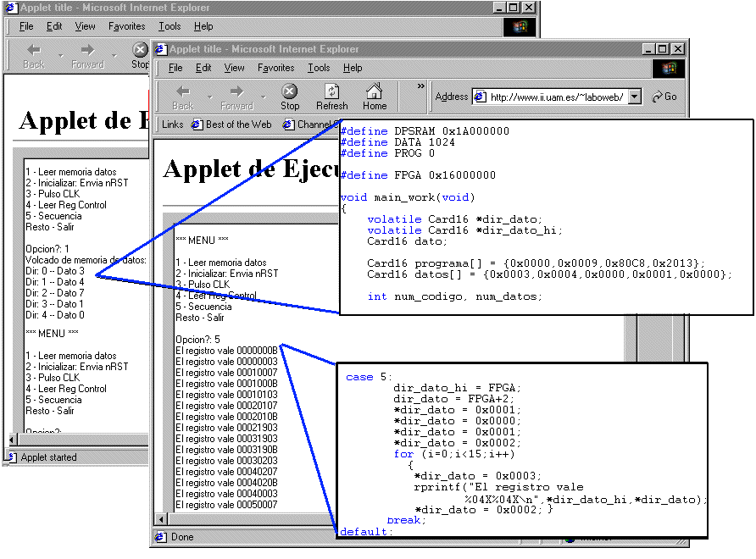Click into the Address URL field
Screen dimensions: 756x559
[556, 97]
